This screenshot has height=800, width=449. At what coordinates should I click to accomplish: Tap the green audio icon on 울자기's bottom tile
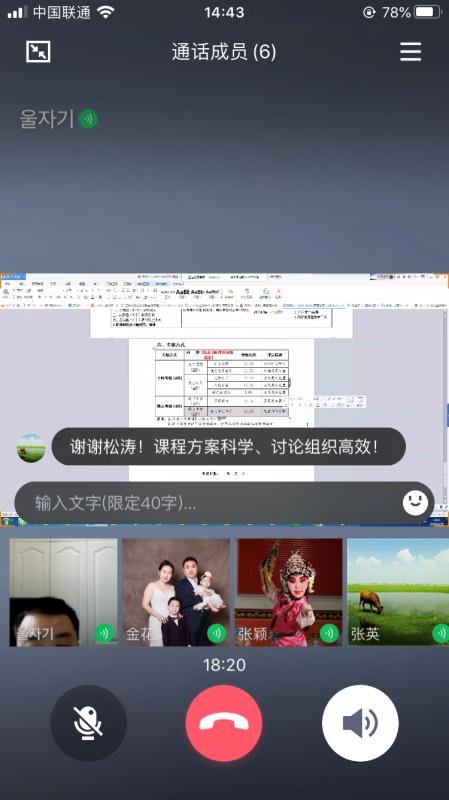(x=105, y=634)
